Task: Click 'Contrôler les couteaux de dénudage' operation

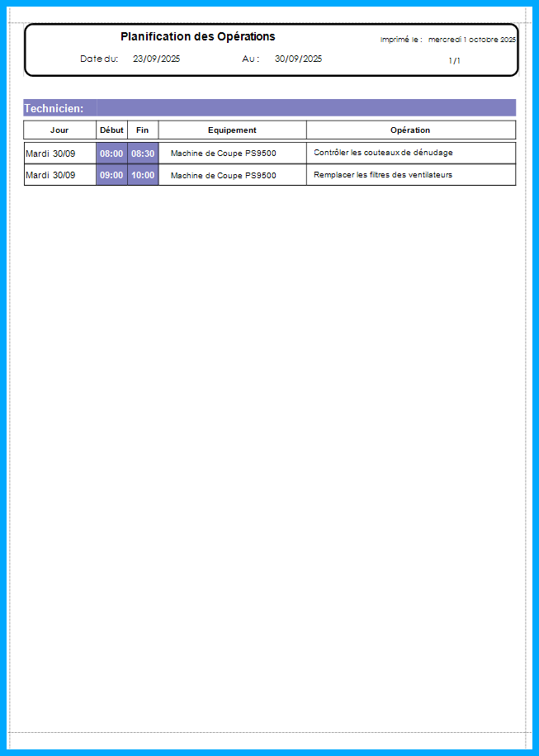Action: [383, 153]
